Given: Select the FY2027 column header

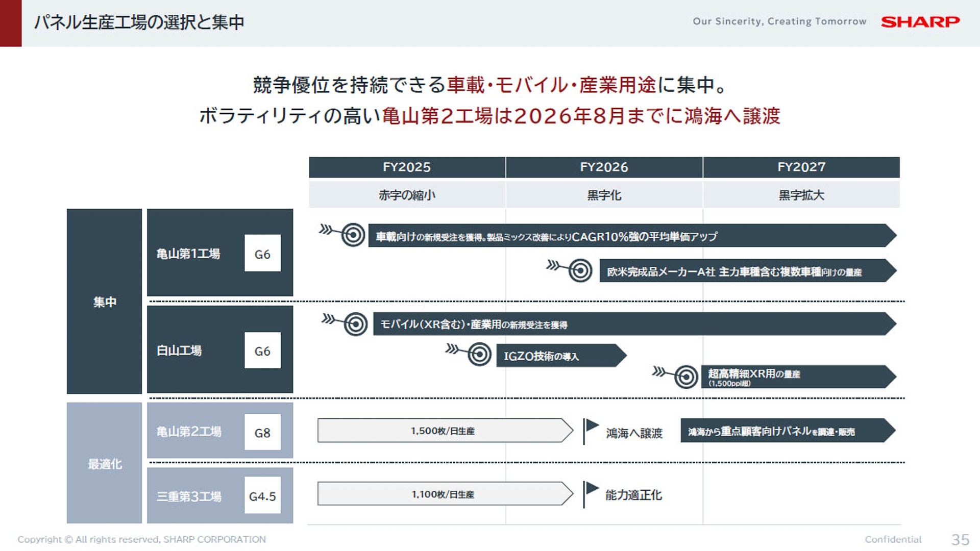Looking at the screenshot, I should [x=801, y=167].
